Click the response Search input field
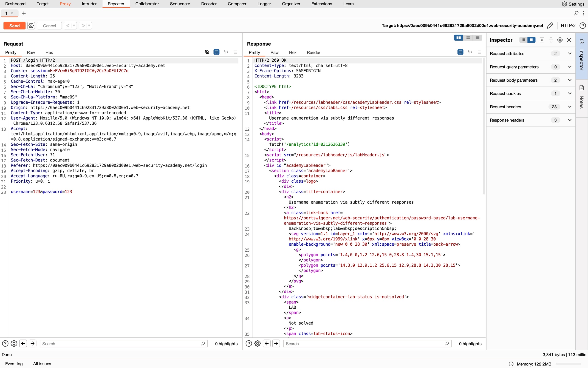588x368 pixels. [x=367, y=343]
